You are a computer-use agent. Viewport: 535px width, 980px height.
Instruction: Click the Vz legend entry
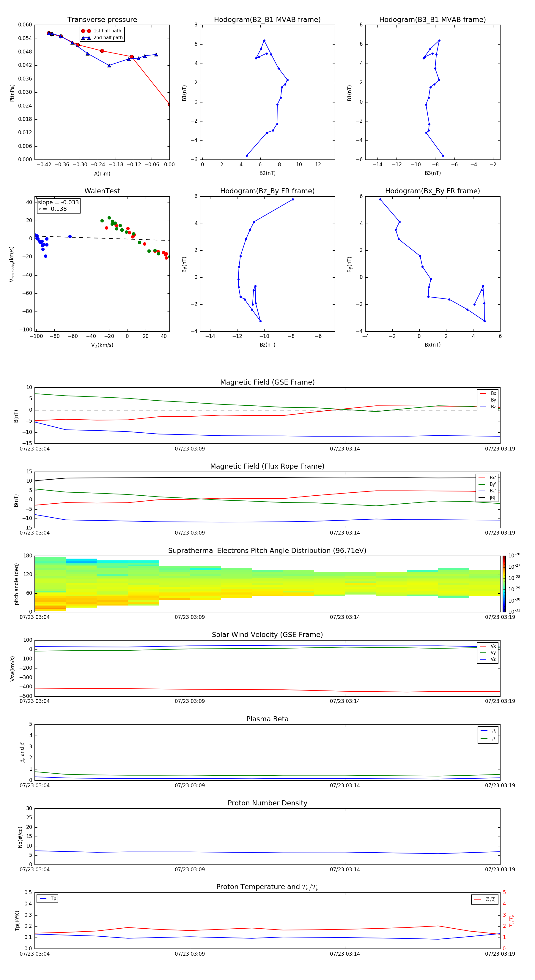(x=488, y=659)
